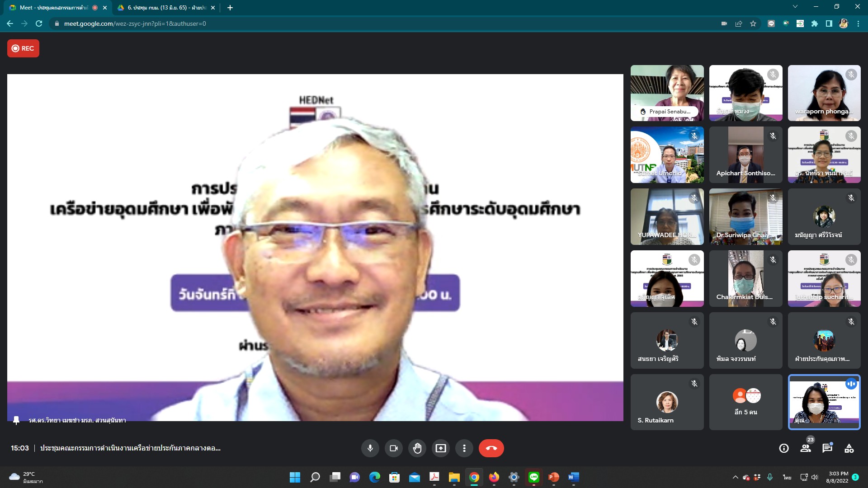The width and height of the screenshot is (868, 488).
Task: Click the present screen button
Action: (440, 448)
